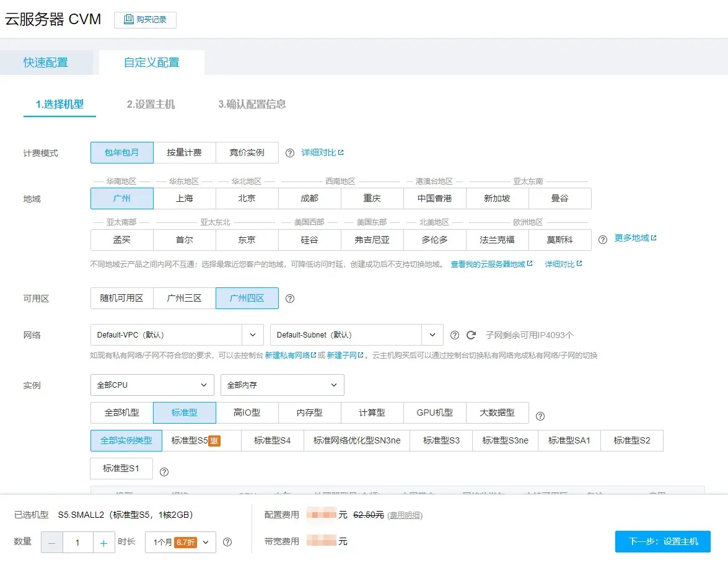Filter instances by 大数据型
Screen dimensions: 728x563
pyautogui.click(x=498, y=413)
